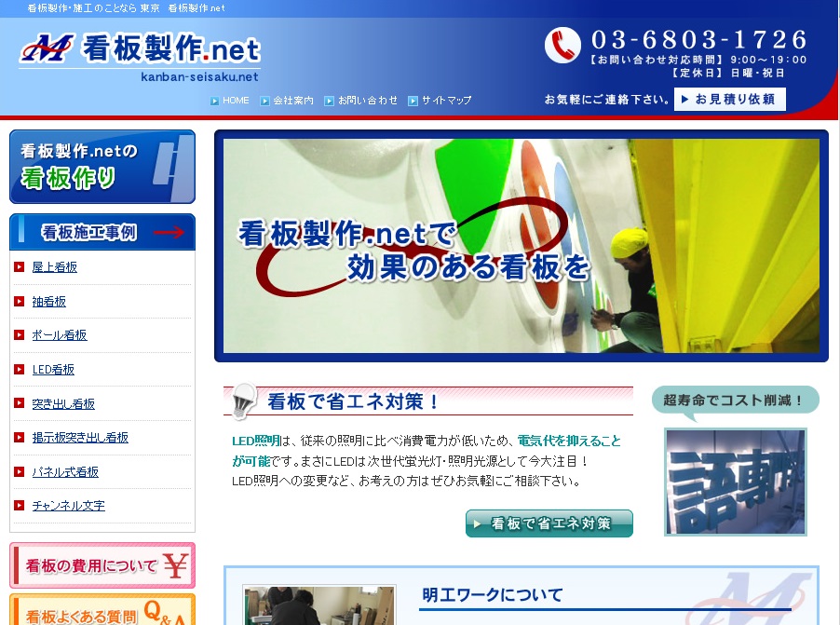840x625 pixels.
Task: Click the arrow icon next to 会社案内
Action: [264, 101]
